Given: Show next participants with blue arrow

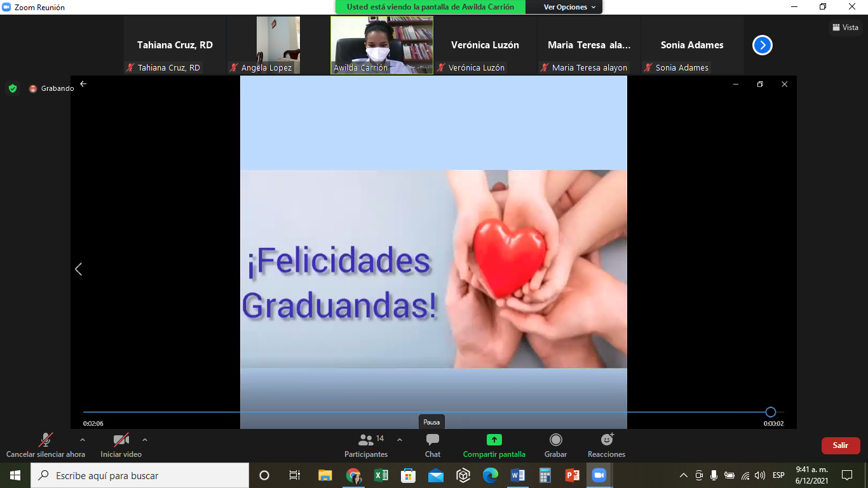Looking at the screenshot, I should [762, 45].
